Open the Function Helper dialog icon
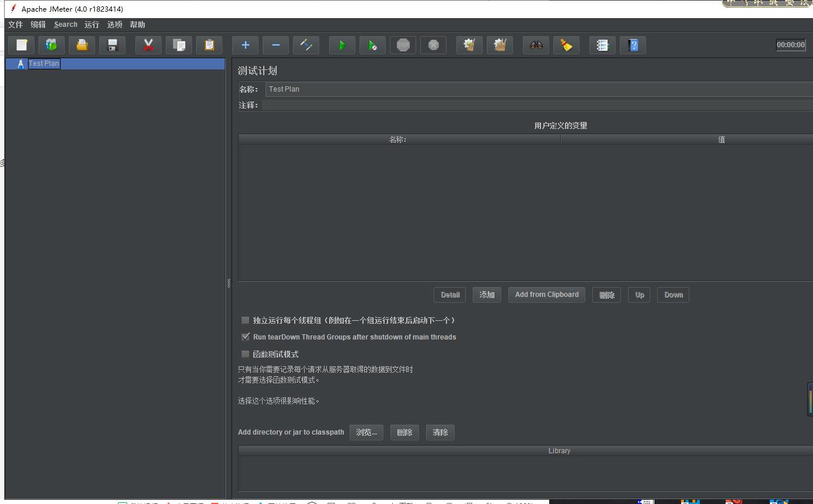This screenshot has height=504, width=813. point(602,45)
